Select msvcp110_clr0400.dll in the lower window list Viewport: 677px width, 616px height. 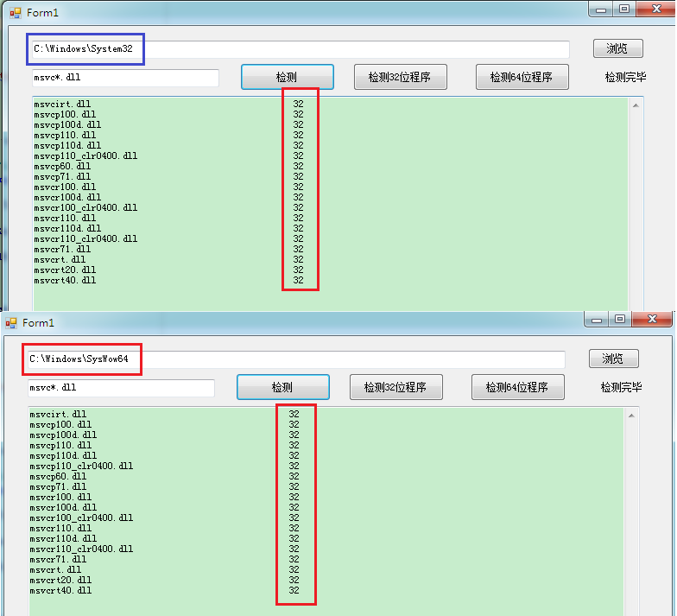81,467
